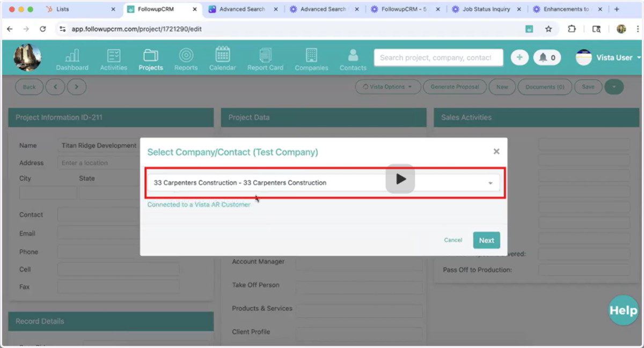644x348 pixels.
Task: Click the Address location field
Action: 98,163
